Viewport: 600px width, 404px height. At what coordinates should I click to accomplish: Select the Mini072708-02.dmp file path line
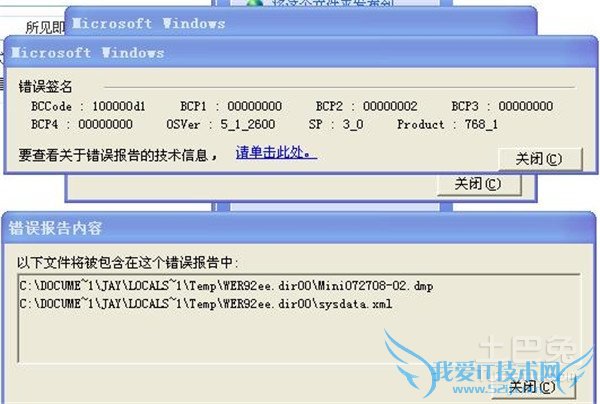click(x=227, y=286)
